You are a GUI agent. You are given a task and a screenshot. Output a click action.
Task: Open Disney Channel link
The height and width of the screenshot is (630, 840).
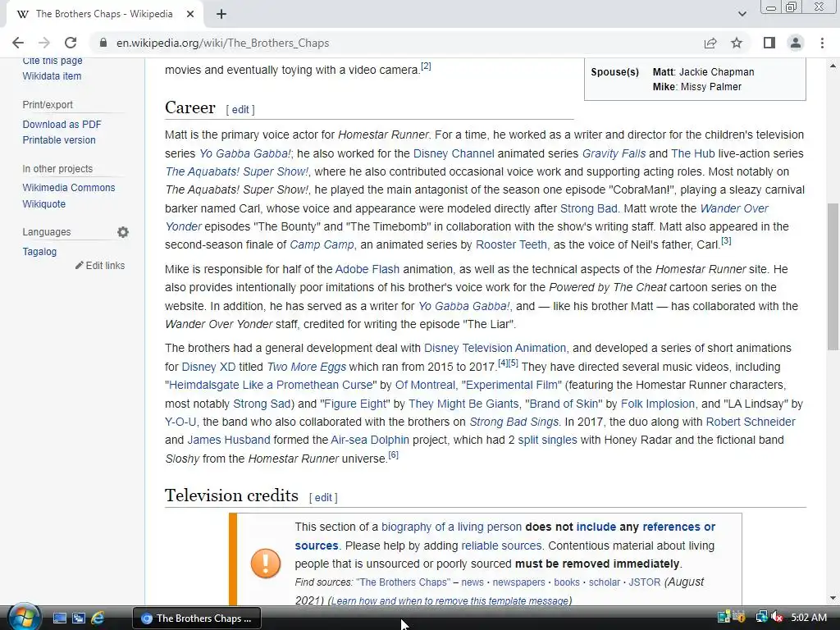454,153
